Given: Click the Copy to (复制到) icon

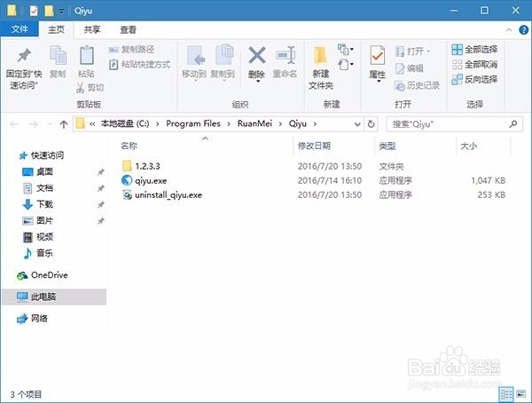Looking at the screenshot, I should [x=224, y=55].
